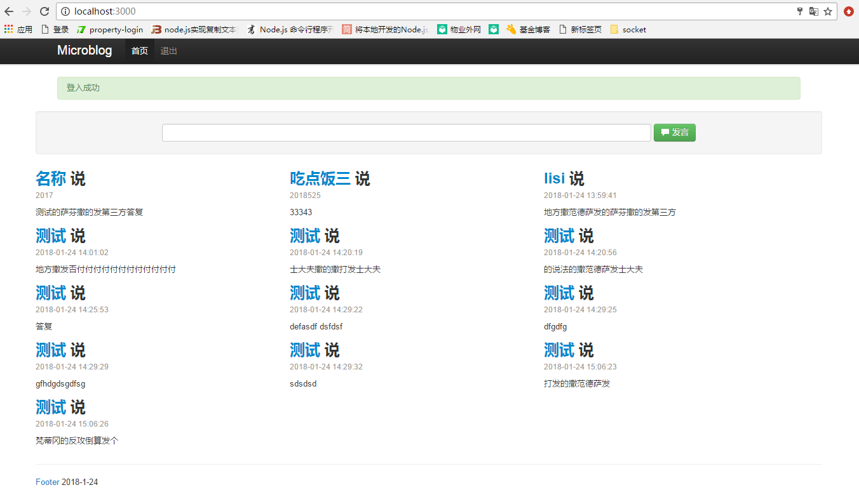The image size is (859, 504).
Task: Open the 应用 apps shortcut
Action: [18, 29]
